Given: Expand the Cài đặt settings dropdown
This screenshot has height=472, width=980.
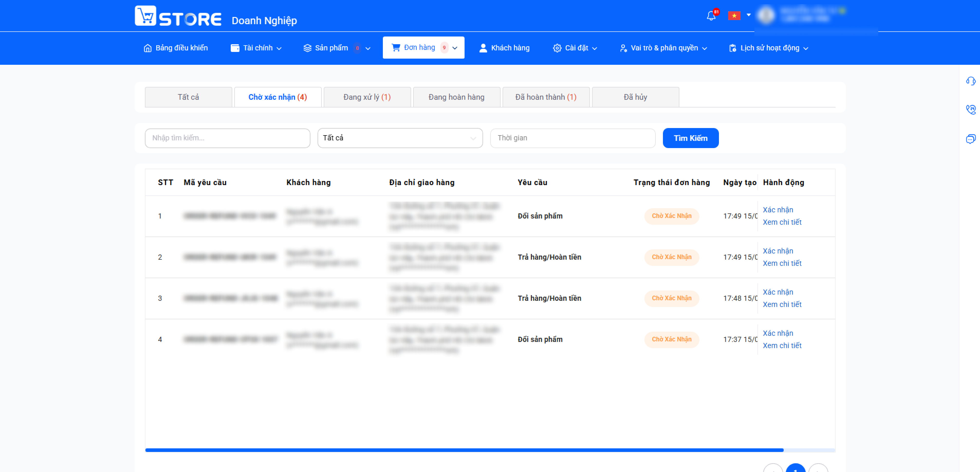Looking at the screenshot, I should [575, 48].
